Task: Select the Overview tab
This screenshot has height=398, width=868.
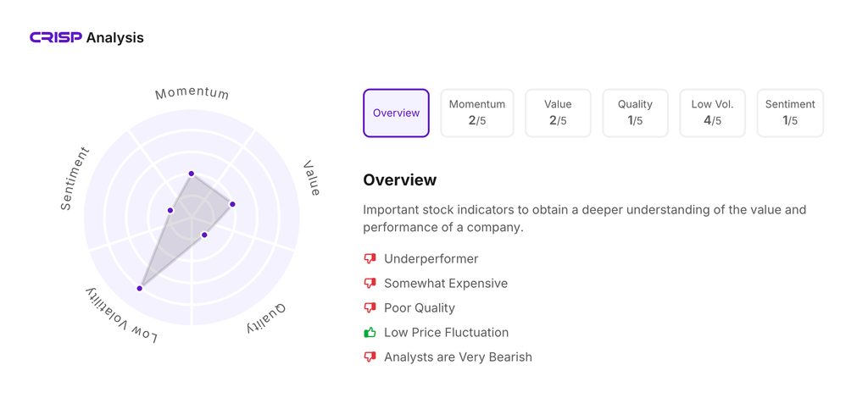Action: [x=396, y=113]
